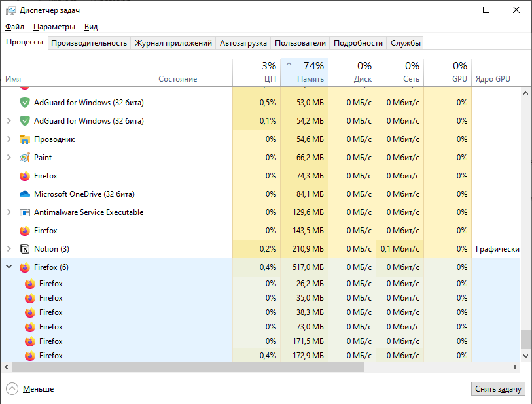Screen dimensions: 532x404
Task: Select the Notion process icon
Action: pyautogui.click(x=26, y=248)
